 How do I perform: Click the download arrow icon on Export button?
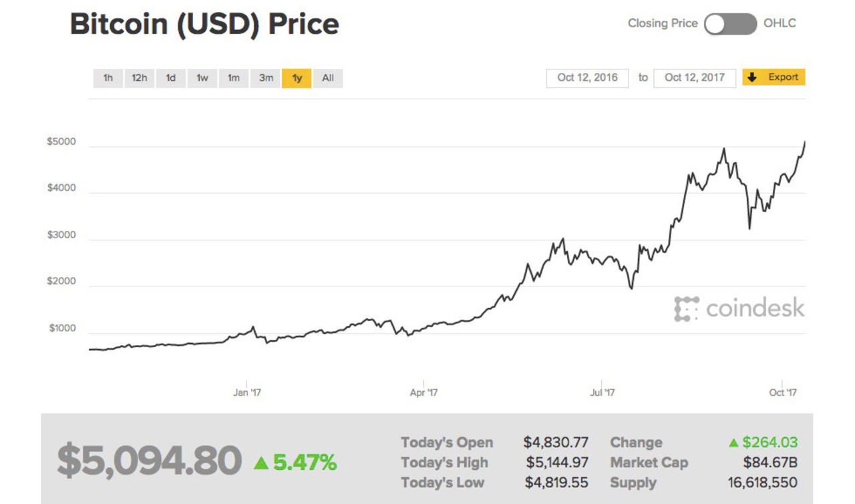pos(753,77)
